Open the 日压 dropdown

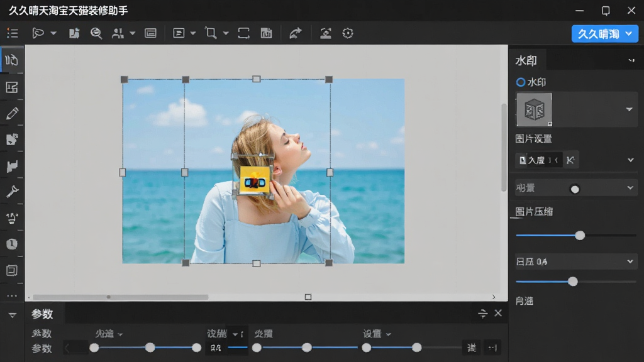(x=576, y=261)
